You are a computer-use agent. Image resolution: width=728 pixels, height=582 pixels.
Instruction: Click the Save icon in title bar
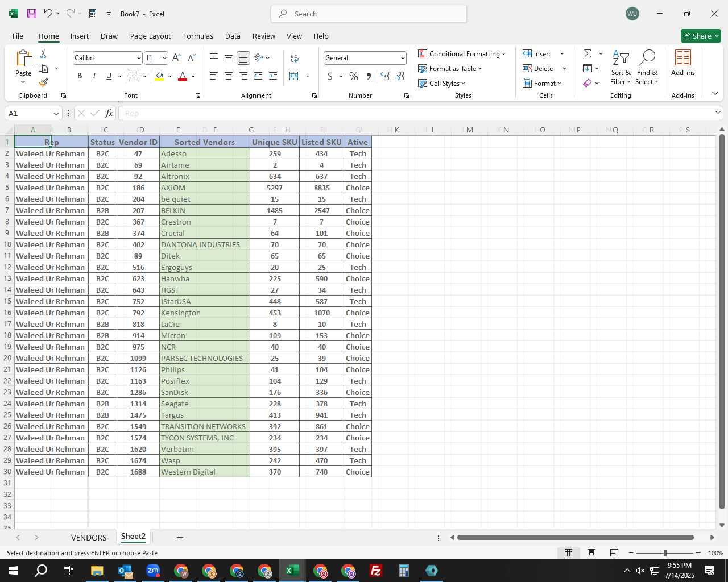coord(32,14)
